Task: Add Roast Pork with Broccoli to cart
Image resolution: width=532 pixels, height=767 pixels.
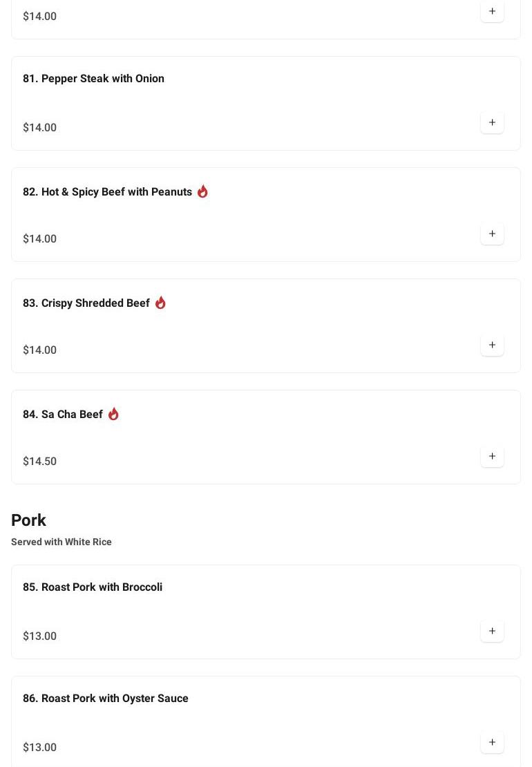Action: tap(492, 632)
